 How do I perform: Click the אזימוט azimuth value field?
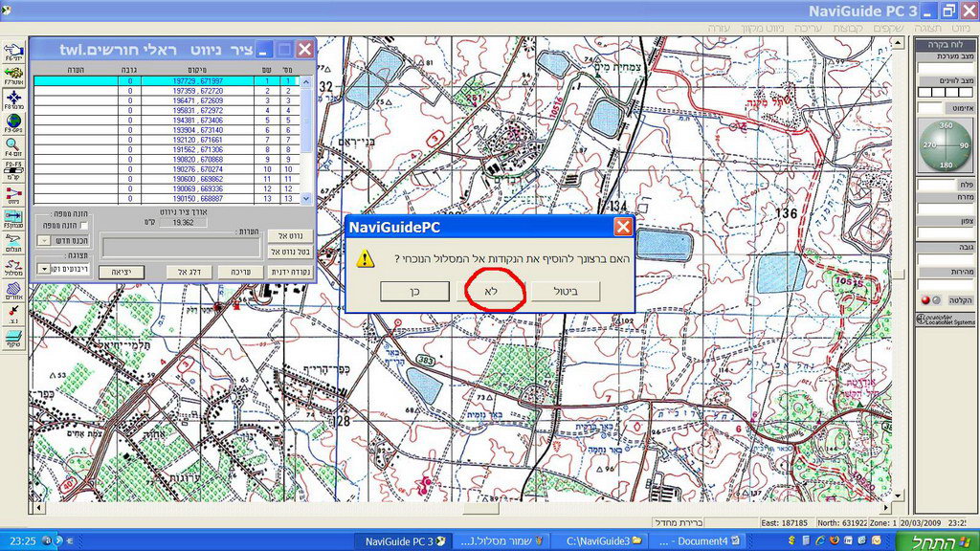coord(929,108)
